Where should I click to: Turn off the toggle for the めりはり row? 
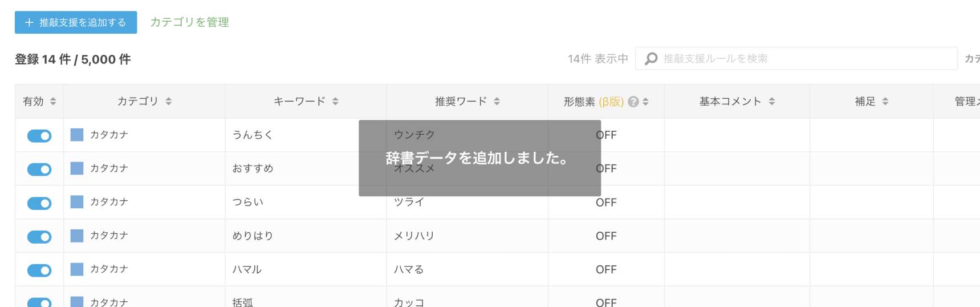[x=39, y=237]
